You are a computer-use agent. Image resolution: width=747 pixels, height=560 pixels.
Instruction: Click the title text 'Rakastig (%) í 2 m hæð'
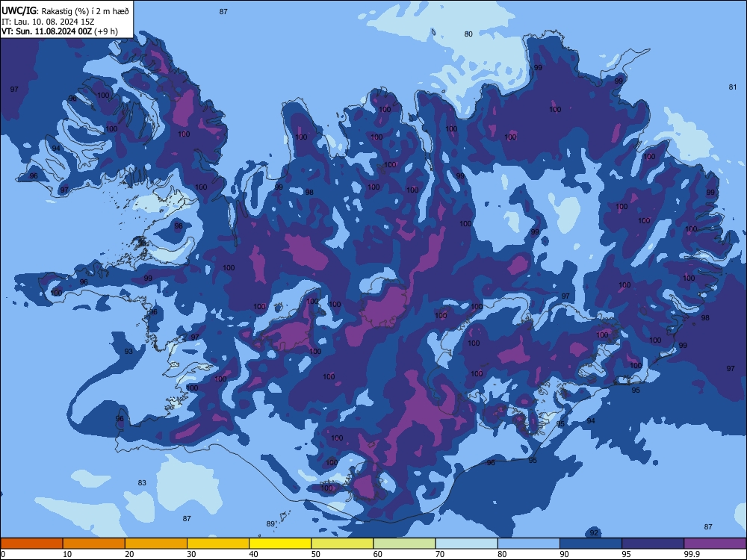coord(86,11)
